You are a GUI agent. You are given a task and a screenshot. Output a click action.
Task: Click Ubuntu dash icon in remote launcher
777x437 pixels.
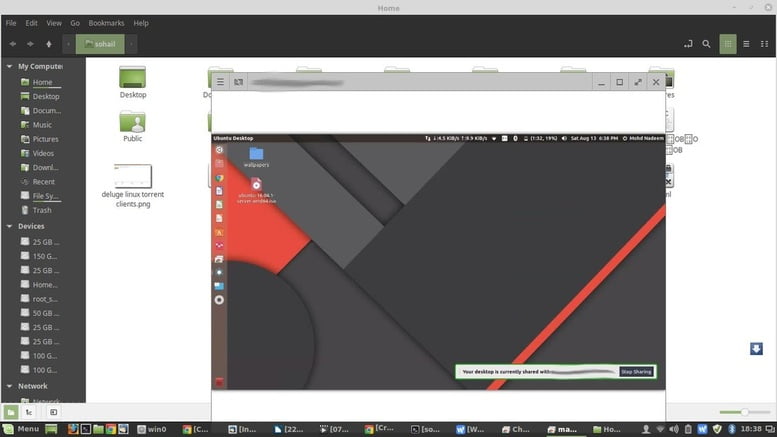click(219, 150)
